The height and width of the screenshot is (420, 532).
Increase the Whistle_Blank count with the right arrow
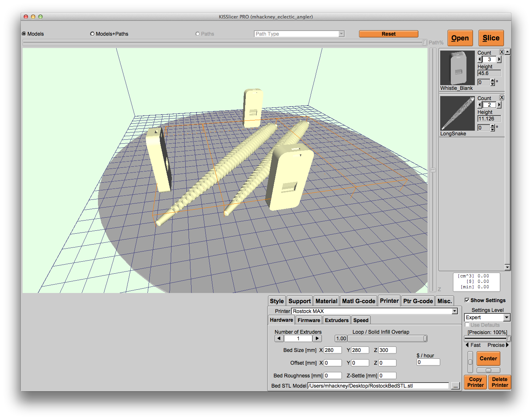(499, 59)
